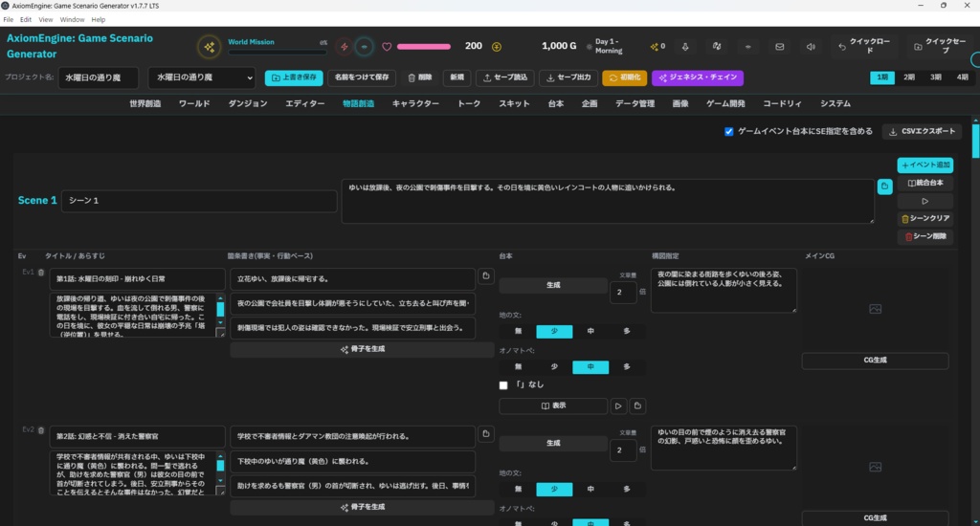Click the mail envelope icon in top bar

(x=779, y=47)
